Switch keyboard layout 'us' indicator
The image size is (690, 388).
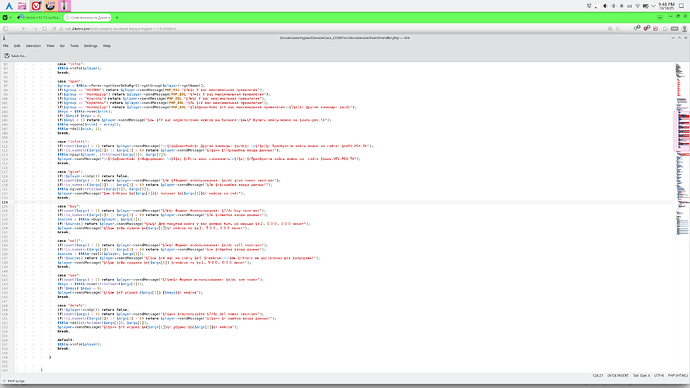pyautogui.click(x=629, y=6)
